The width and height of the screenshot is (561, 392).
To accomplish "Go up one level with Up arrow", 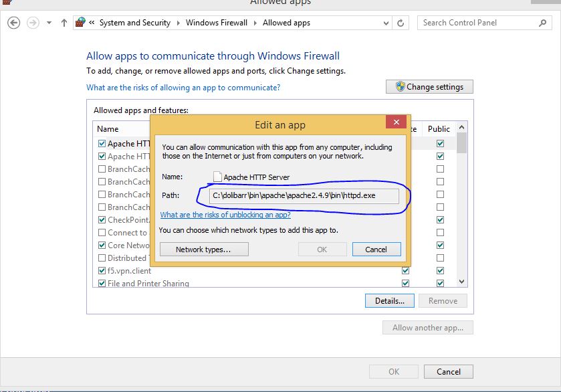I will pos(64,23).
